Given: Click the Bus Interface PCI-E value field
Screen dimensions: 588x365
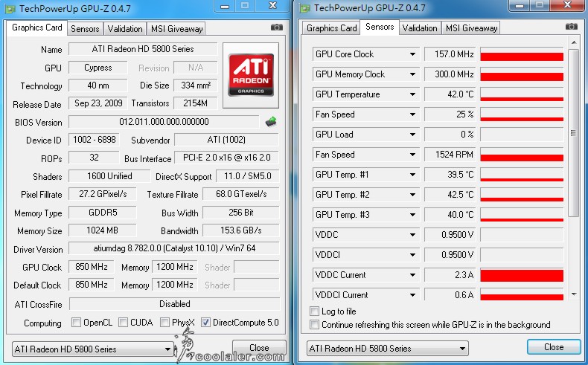Looking at the screenshot, I should tap(227, 158).
